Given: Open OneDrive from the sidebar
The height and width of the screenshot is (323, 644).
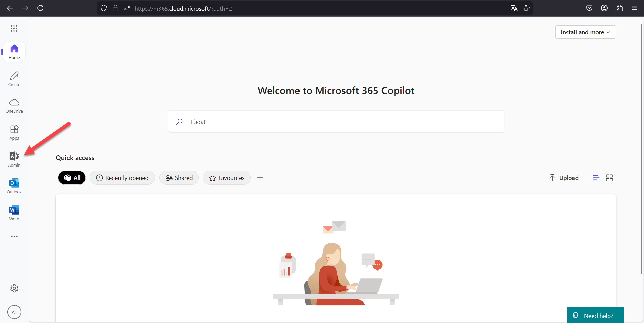Looking at the screenshot, I should tap(14, 106).
